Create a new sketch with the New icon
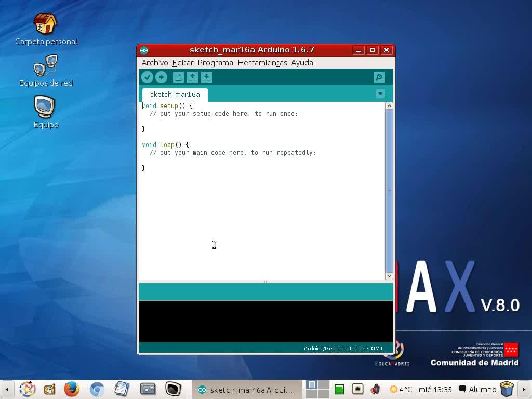This screenshot has height=399, width=532. (x=178, y=77)
